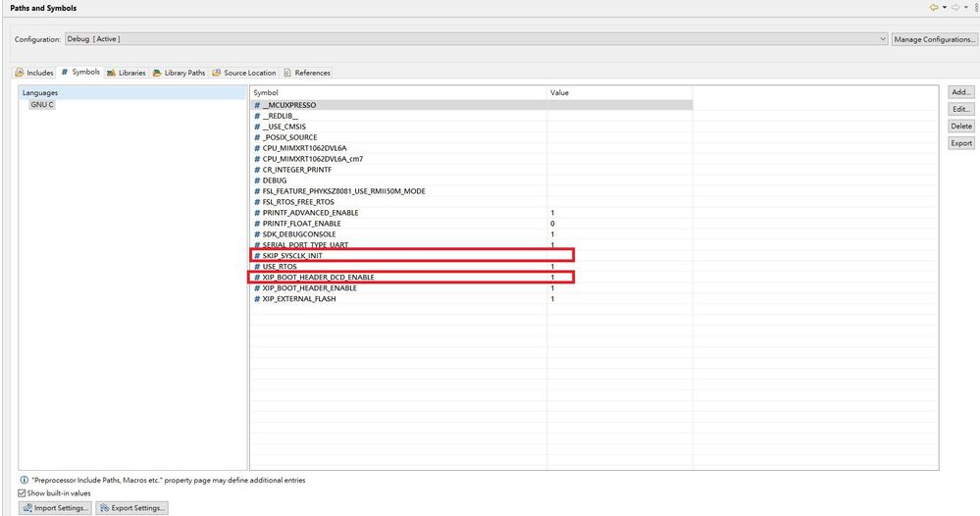The image size is (980, 516).
Task: Select the FSL_RTOS_FREE_RTOS symbol row
Action: (471, 202)
